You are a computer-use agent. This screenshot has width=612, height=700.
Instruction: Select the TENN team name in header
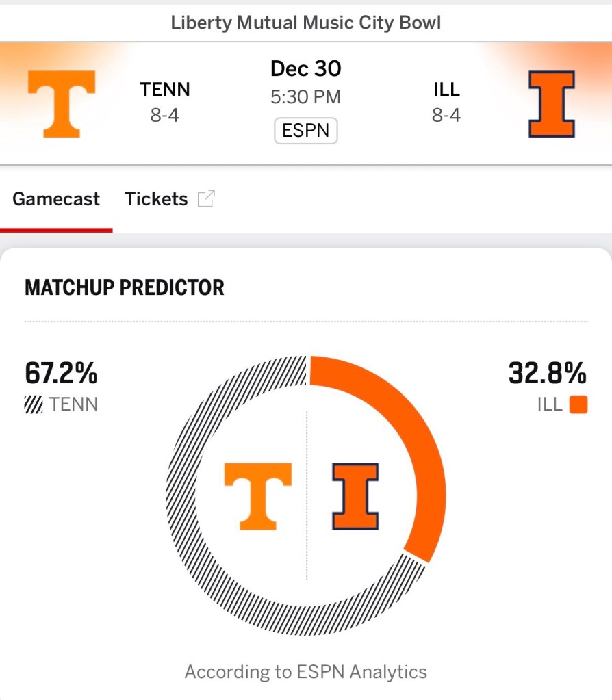tap(165, 90)
